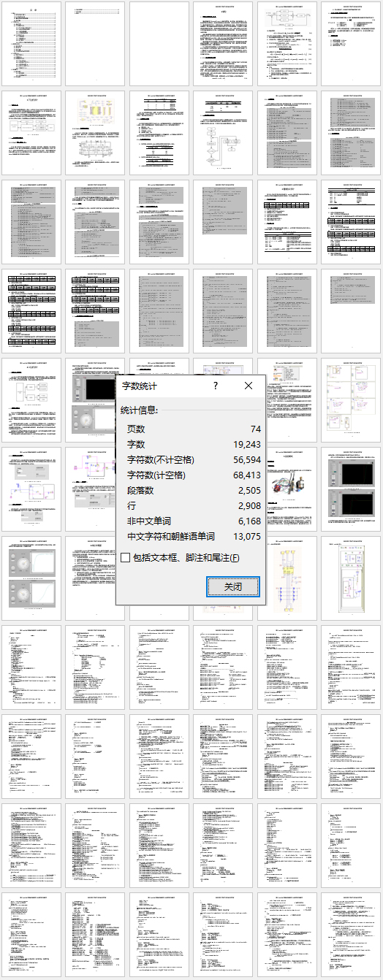Viewport: 383px width, 980px height.
Task: Select the nearly empty page with three contents lines
Action: 96,44
